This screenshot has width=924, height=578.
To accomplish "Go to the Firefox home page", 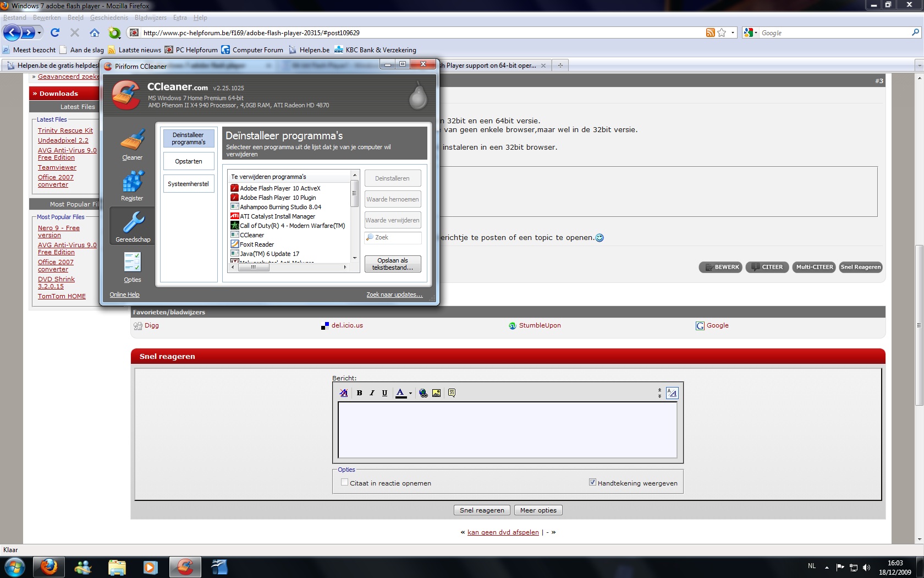I will point(95,33).
